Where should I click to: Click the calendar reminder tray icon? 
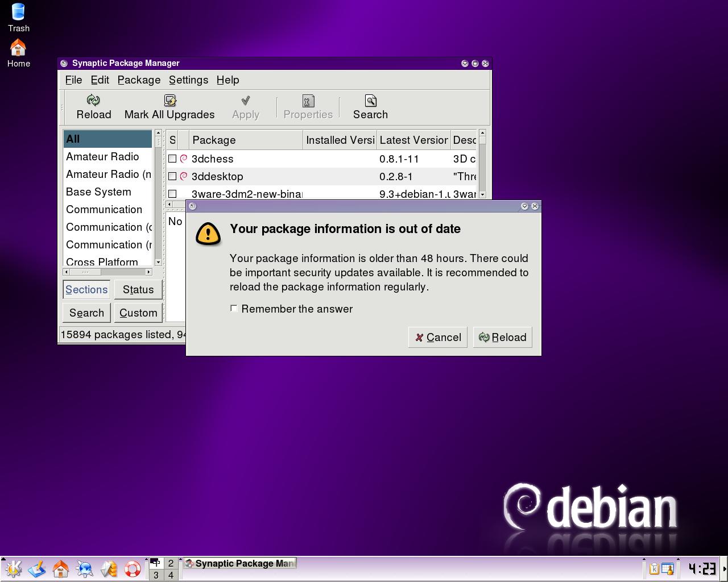667,568
